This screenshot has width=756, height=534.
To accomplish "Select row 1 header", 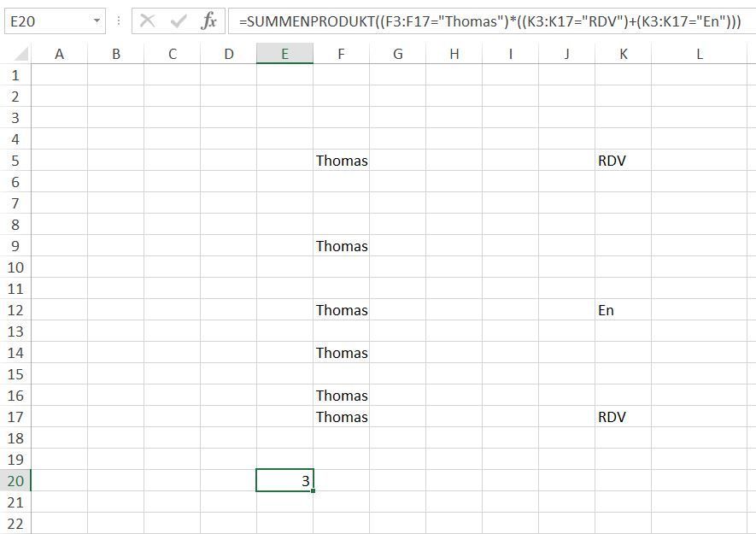I will pos(15,75).
